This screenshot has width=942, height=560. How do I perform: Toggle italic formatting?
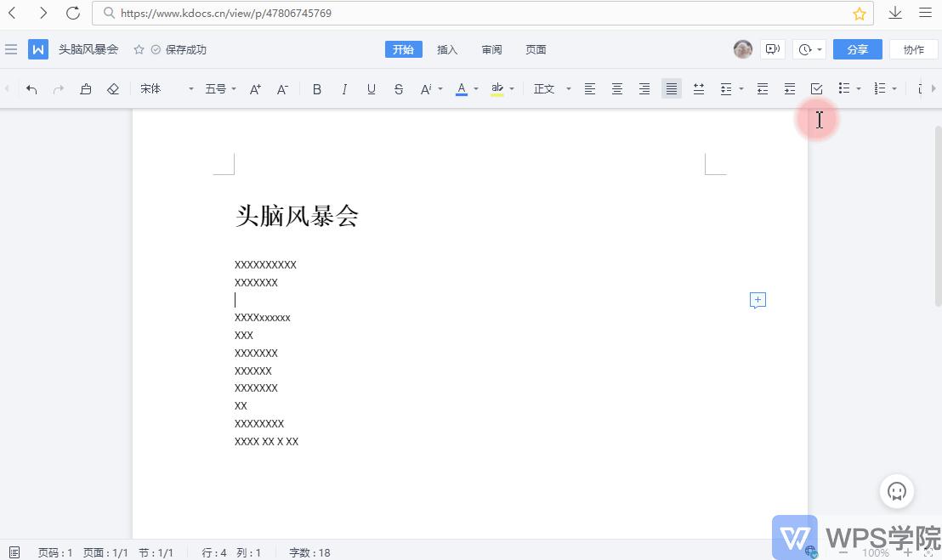(344, 88)
